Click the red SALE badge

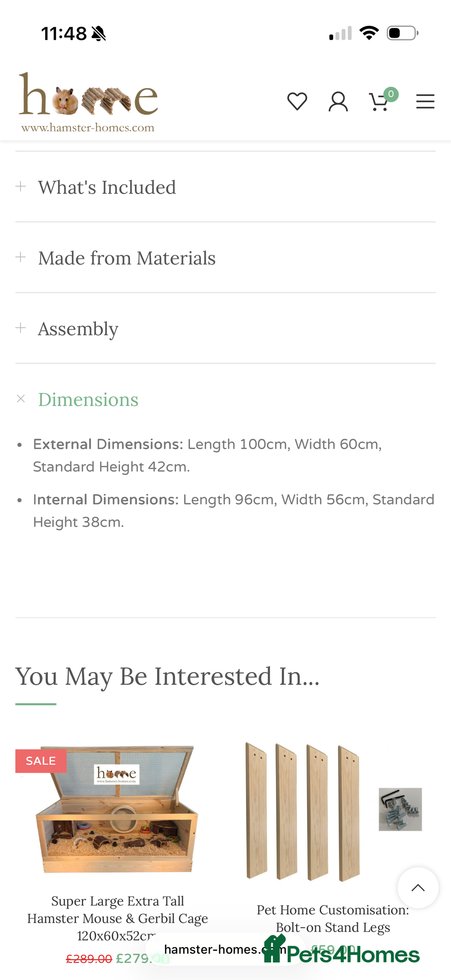click(x=41, y=760)
